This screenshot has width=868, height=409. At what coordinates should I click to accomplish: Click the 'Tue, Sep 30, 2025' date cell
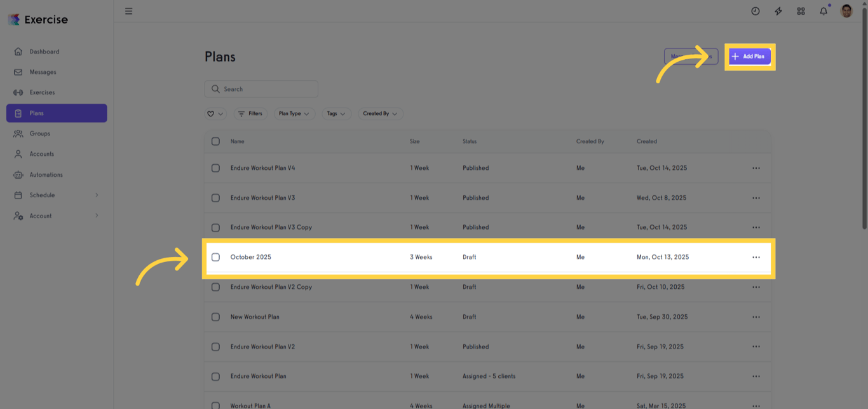point(662,317)
